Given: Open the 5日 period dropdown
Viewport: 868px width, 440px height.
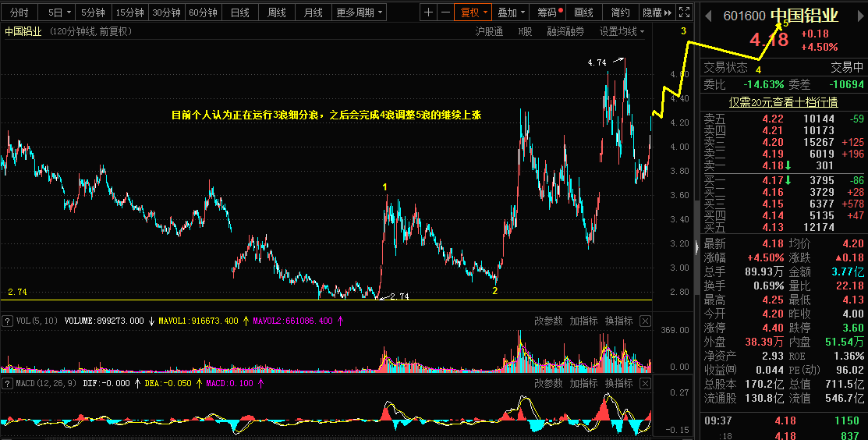Looking at the screenshot, I should point(60,12).
